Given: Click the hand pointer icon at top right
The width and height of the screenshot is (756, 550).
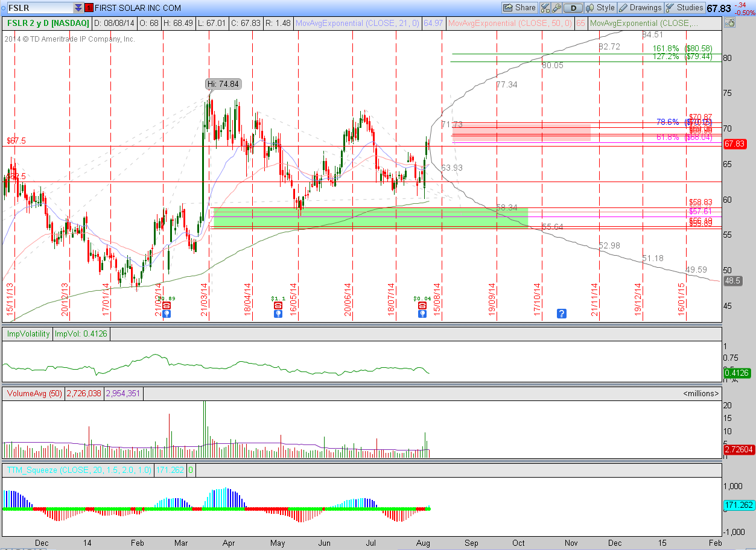Looking at the screenshot, I should coord(730,24).
